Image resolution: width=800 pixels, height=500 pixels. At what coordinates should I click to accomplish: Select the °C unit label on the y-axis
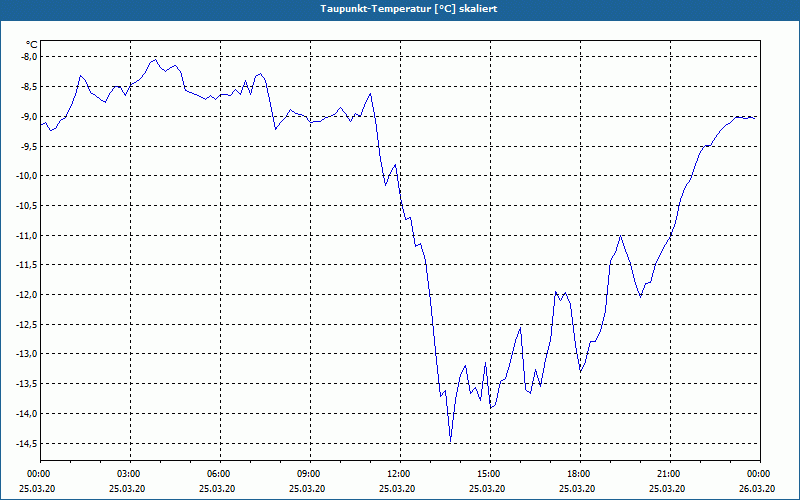[x=32, y=45]
